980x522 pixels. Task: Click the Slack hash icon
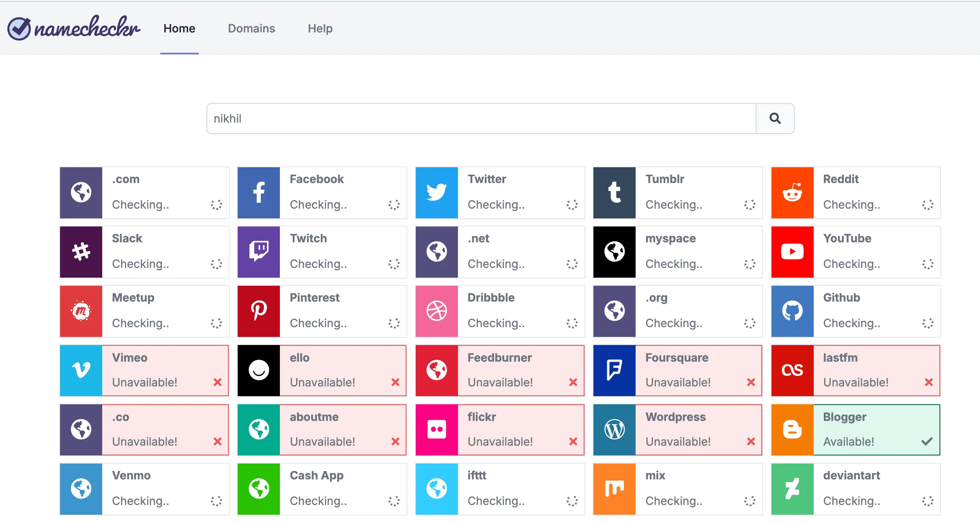pyautogui.click(x=81, y=252)
